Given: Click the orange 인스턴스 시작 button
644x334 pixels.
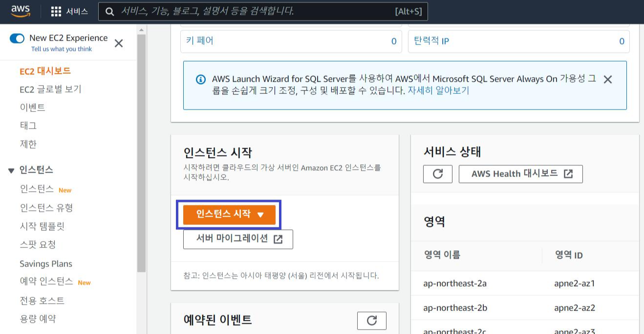Looking at the screenshot, I should (229, 214).
